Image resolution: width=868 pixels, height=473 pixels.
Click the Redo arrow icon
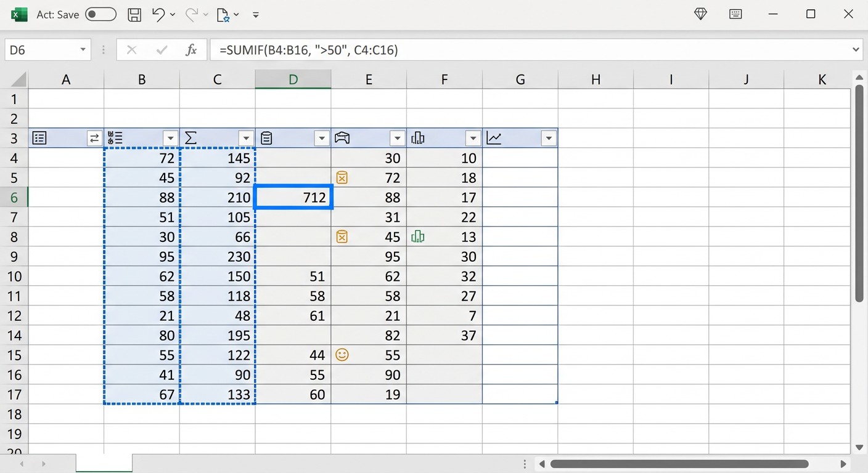192,14
